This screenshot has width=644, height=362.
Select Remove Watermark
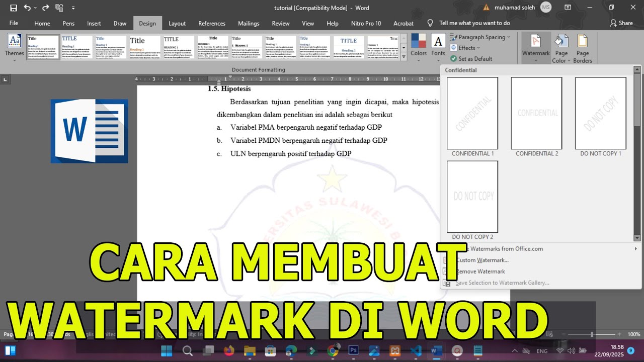coord(540,271)
